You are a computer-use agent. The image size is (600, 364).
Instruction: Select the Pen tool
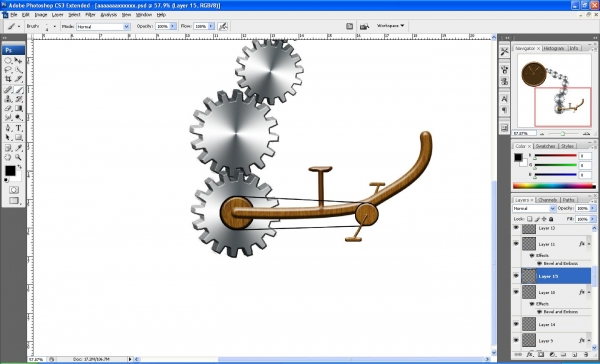pyautogui.click(x=8, y=128)
